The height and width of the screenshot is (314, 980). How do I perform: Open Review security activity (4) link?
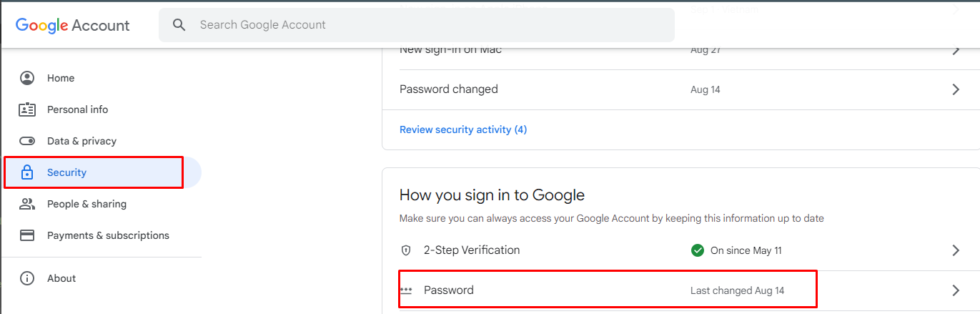pyautogui.click(x=462, y=129)
